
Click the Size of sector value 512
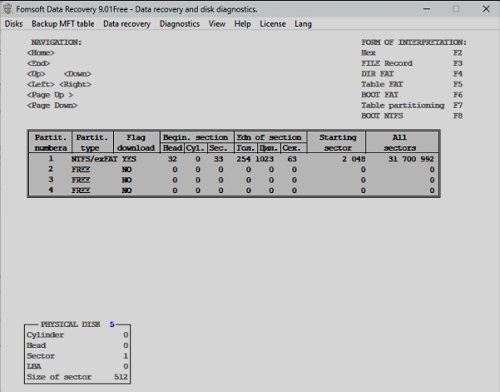point(121,377)
